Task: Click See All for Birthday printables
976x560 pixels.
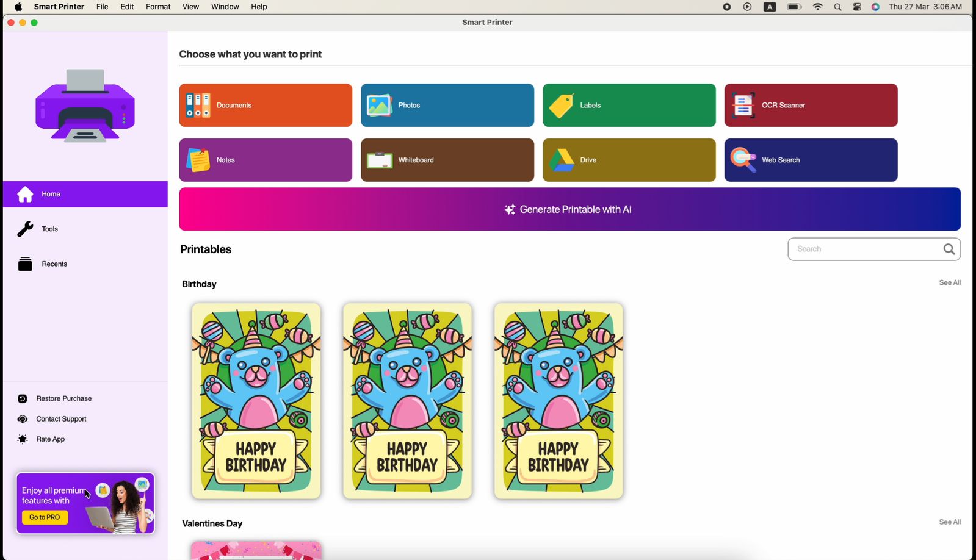Action: point(949,283)
